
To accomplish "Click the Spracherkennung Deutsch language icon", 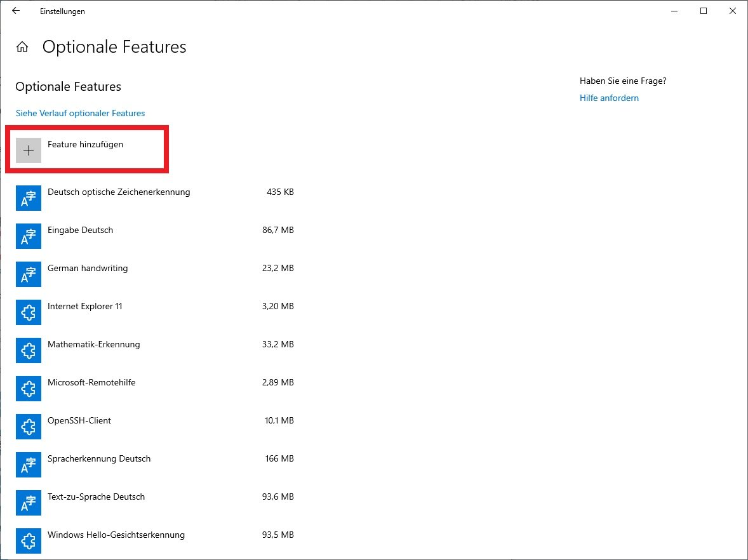I will (x=28, y=465).
